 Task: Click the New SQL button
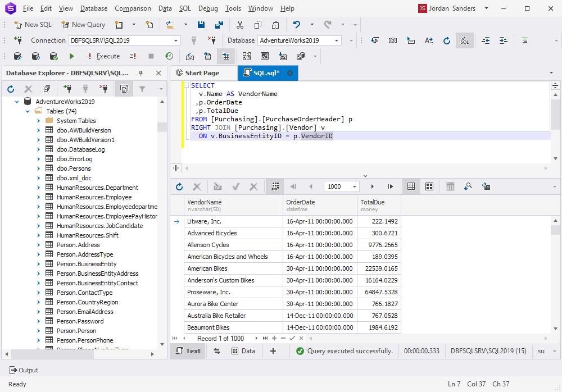click(33, 25)
